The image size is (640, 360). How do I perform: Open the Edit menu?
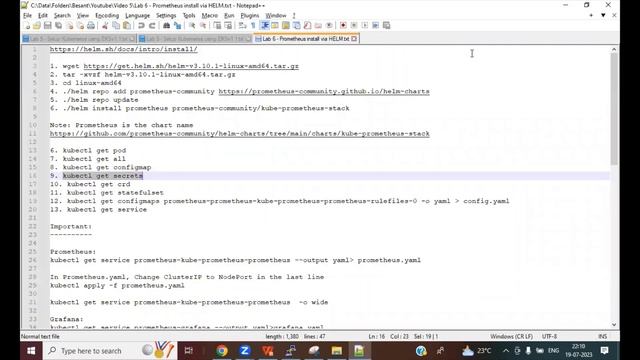pos(43,16)
